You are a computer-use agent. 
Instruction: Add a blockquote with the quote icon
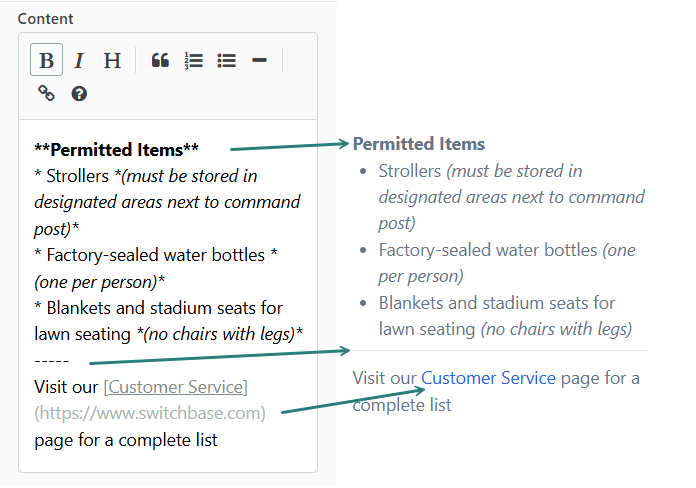coord(160,60)
